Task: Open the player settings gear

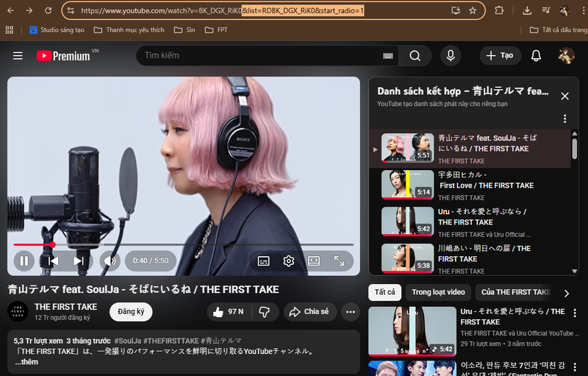Action: pyautogui.click(x=288, y=260)
